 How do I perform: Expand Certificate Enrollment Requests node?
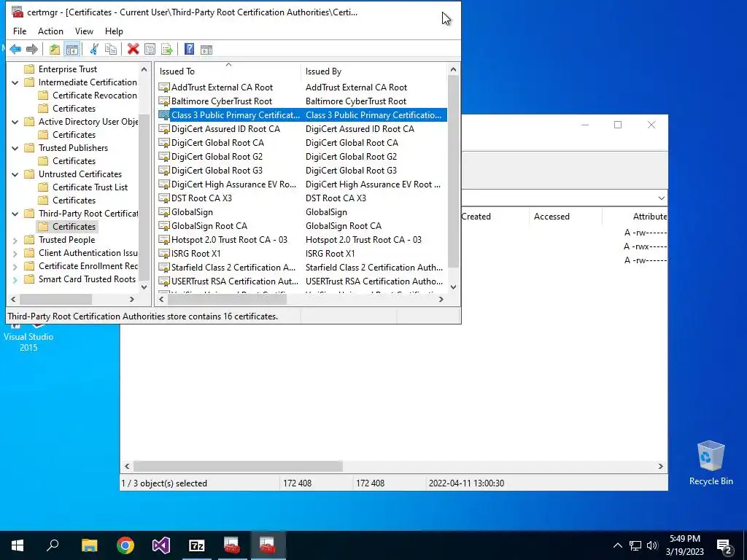click(15, 267)
